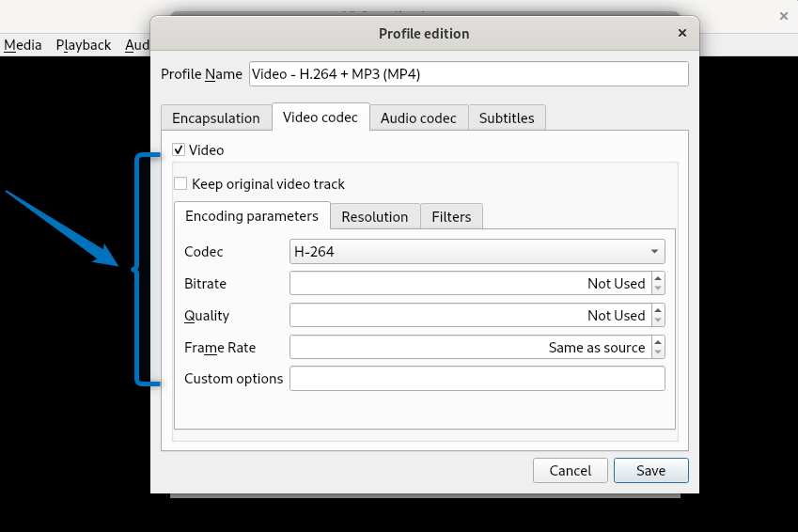Lower Frame Rate with the down arrow

click(x=658, y=352)
